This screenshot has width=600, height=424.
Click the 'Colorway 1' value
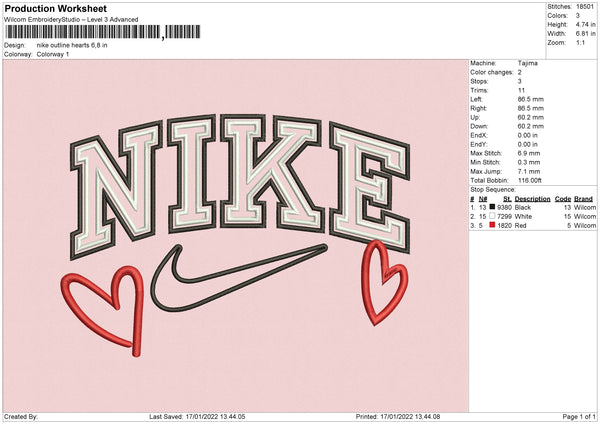[53, 54]
